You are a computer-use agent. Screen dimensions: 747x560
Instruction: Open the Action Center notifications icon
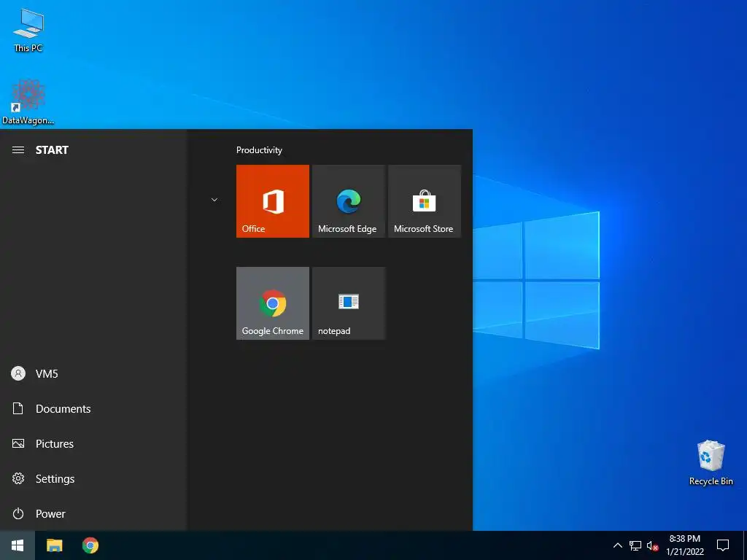point(723,545)
